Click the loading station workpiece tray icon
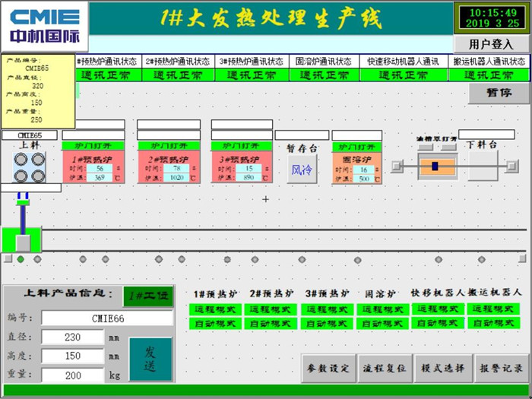The image size is (532, 399). [x=30, y=167]
